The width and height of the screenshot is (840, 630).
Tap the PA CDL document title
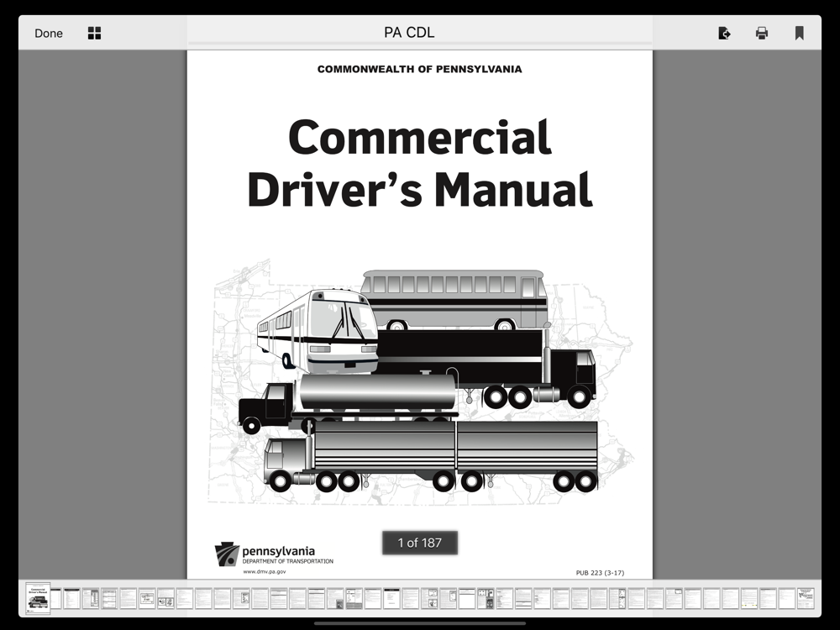pyautogui.click(x=409, y=33)
